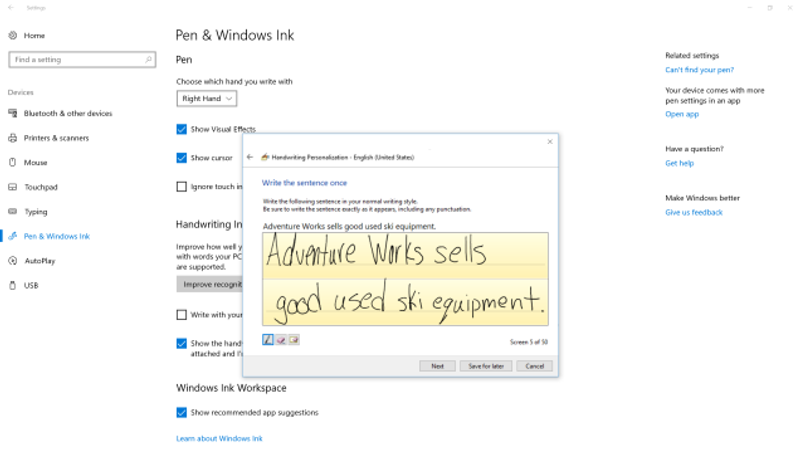This screenshot has height=450, width=800.
Task: Click the "Screen 5 of 50" text
Action: [529, 342]
